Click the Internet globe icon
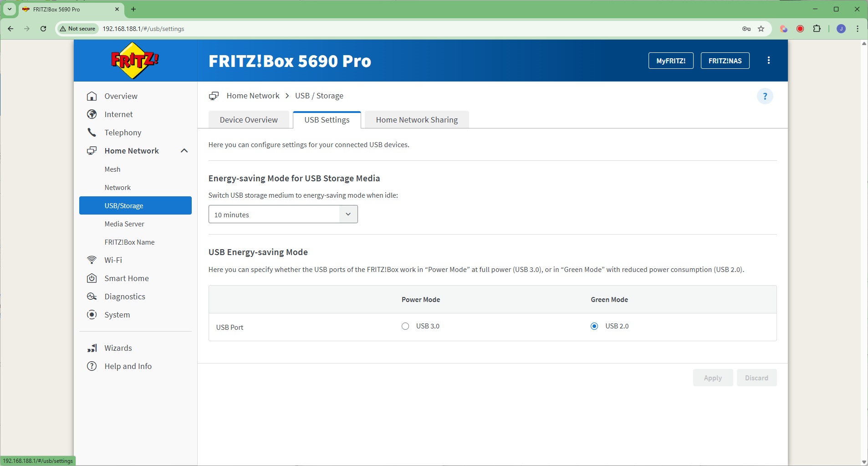The width and height of the screenshot is (868, 466). 92,114
